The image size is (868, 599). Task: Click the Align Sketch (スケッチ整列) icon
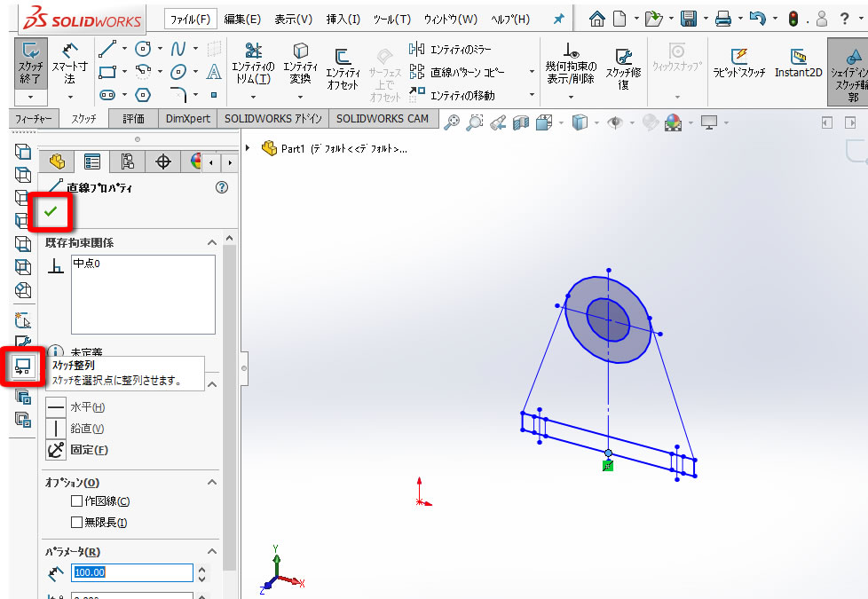[23, 366]
